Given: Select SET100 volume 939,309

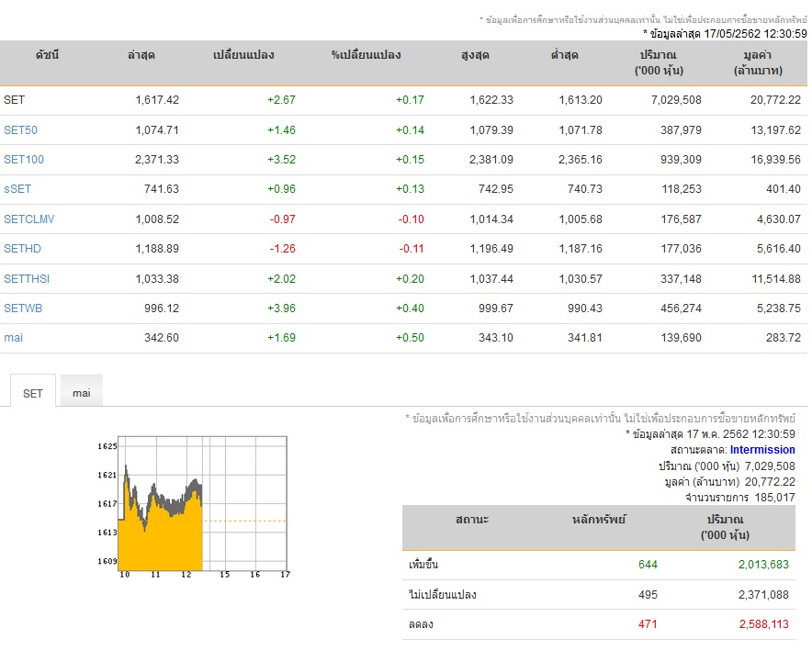Looking at the screenshot, I should coord(681,160).
